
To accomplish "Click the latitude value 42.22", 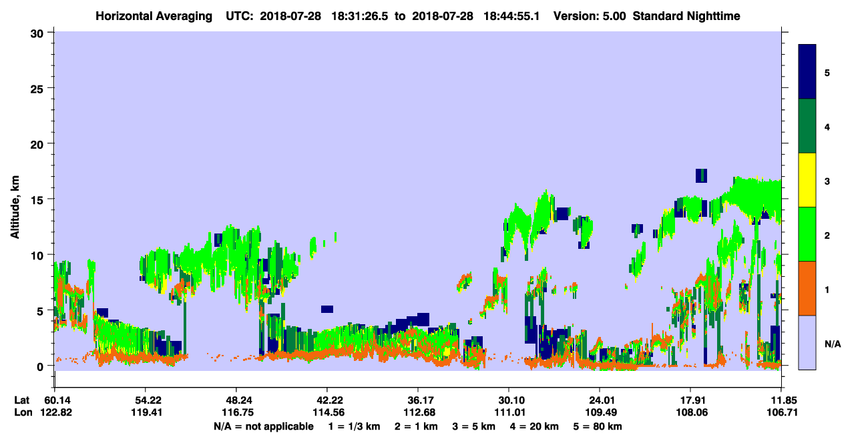I will point(327,400).
